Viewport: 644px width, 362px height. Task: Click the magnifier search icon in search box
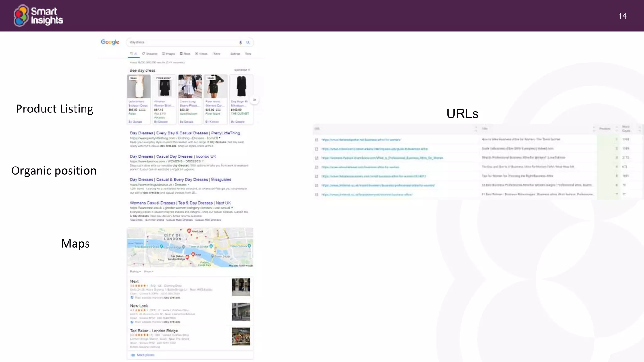(x=248, y=42)
